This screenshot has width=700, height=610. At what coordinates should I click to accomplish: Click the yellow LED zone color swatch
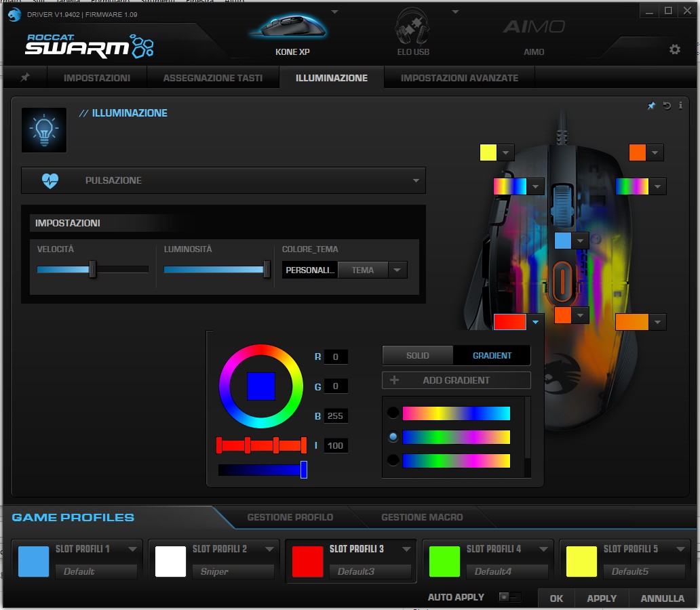point(488,152)
